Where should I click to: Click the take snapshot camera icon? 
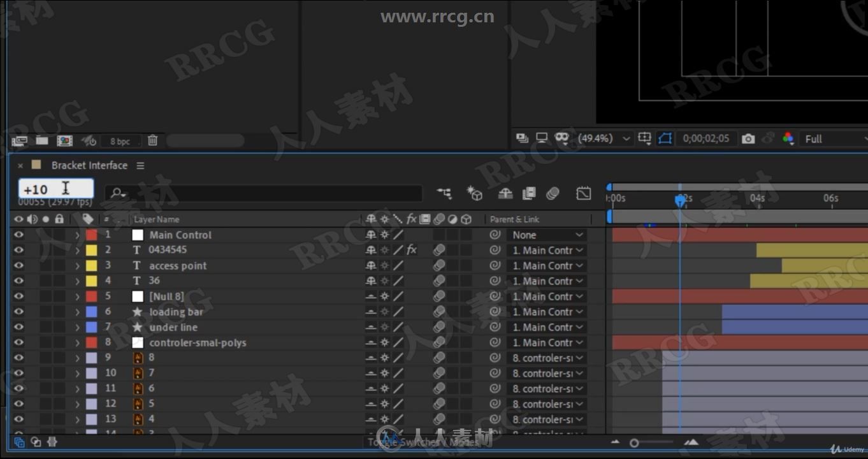click(x=749, y=138)
